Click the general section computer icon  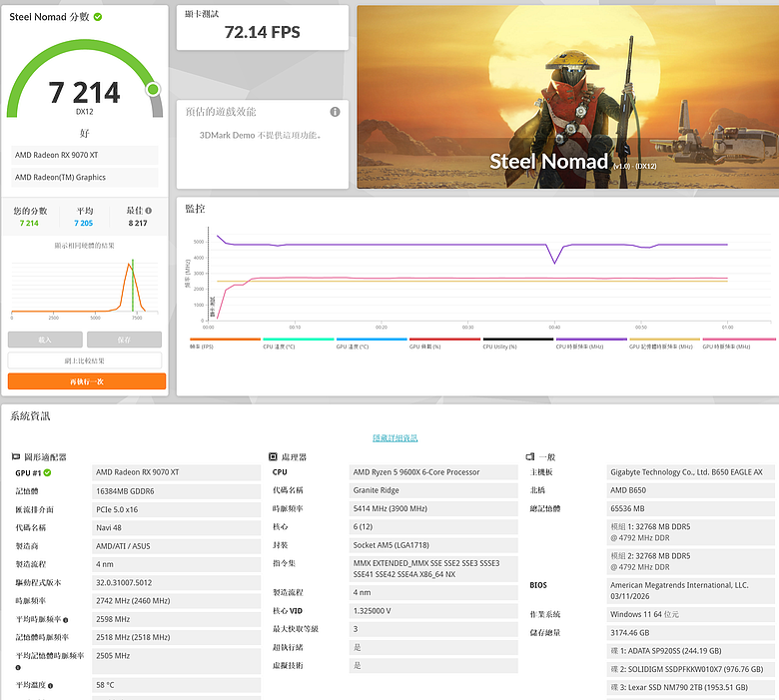(530, 456)
